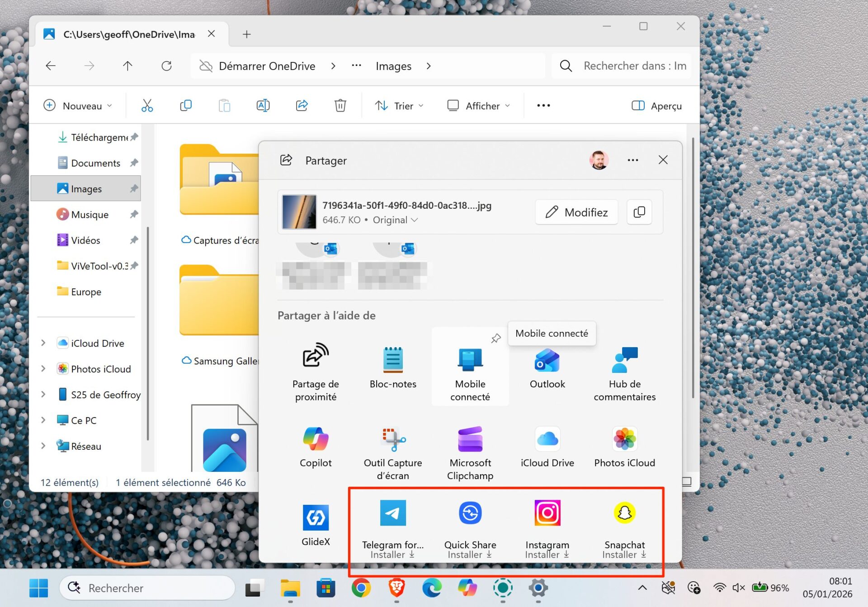Image resolution: width=868 pixels, height=607 pixels.
Task: Open the Afficher menu
Action: tap(478, 105)
